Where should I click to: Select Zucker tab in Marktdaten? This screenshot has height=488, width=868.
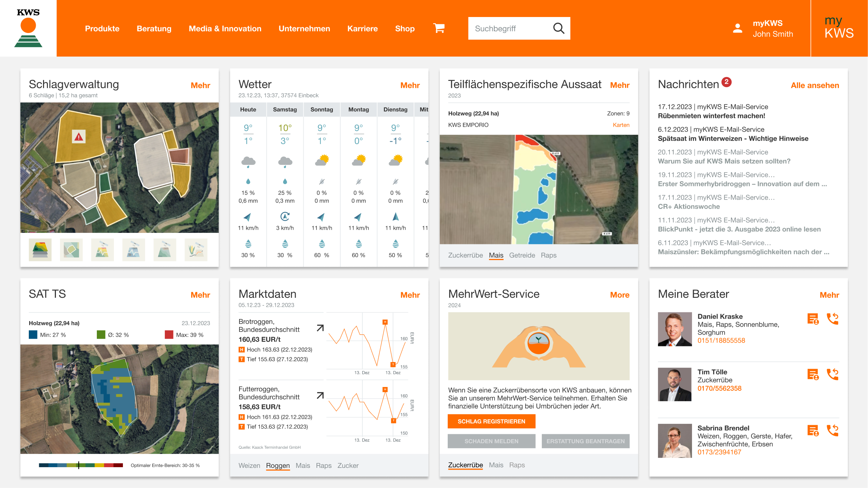348,465
